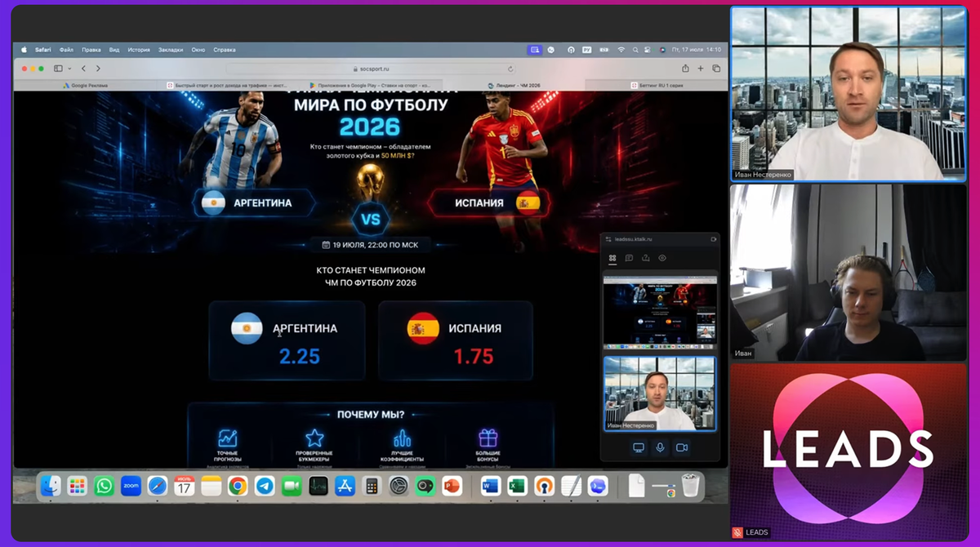Image resolution: width=980 pixels, height=547 pixels.
Task: Open the История menu in menu bar
Action: (x=139, y=50)
